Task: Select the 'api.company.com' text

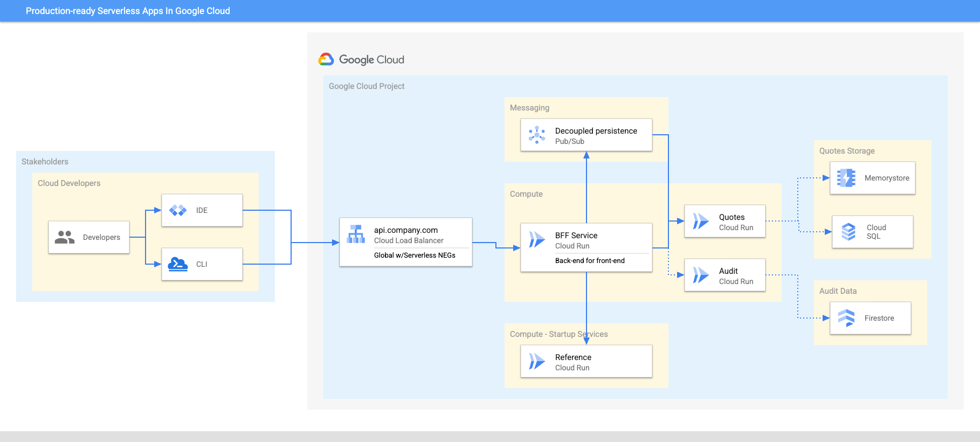Action: click(x=406, y=230)
